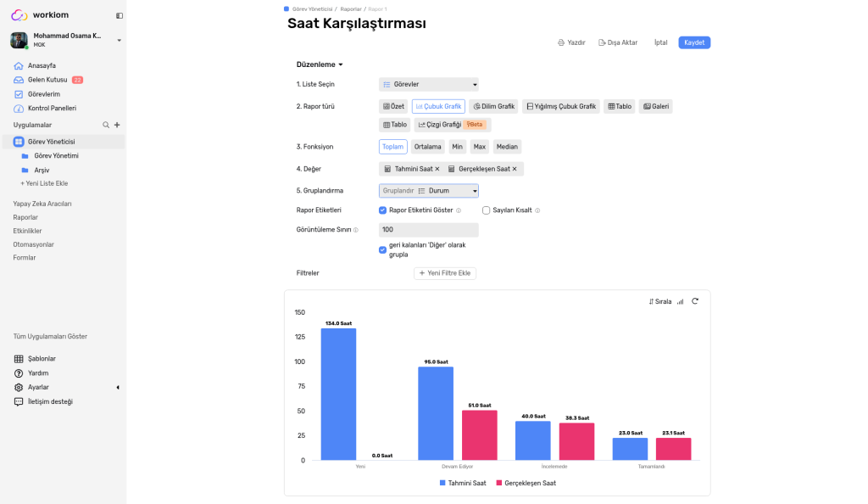
Task: Open the Gruplandır Durum dropdown
Action: coord(428,191)
